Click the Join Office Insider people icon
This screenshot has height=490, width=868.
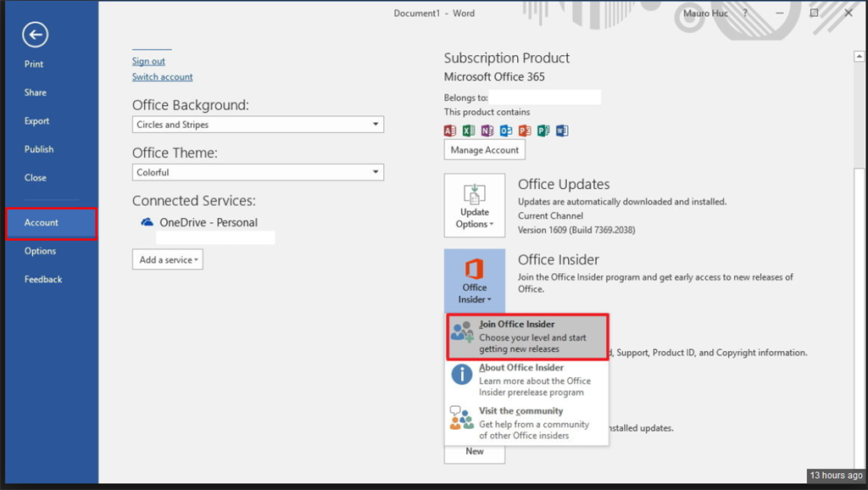462,331
